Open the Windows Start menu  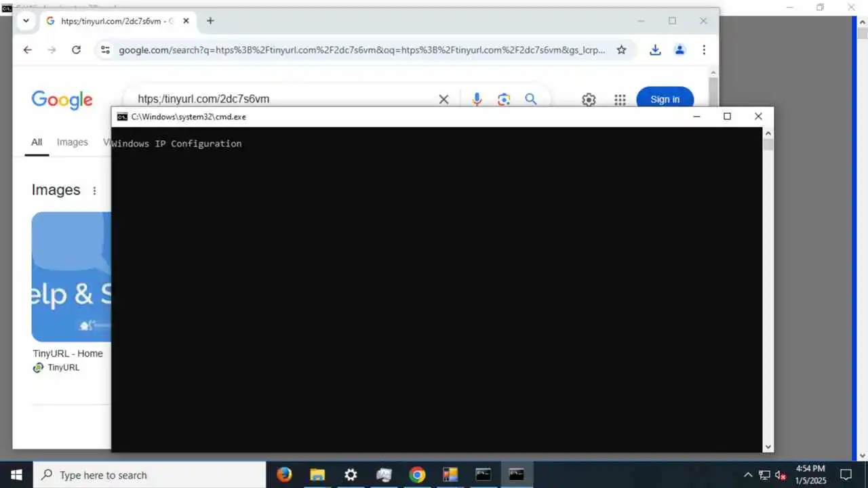pos(16,474)
